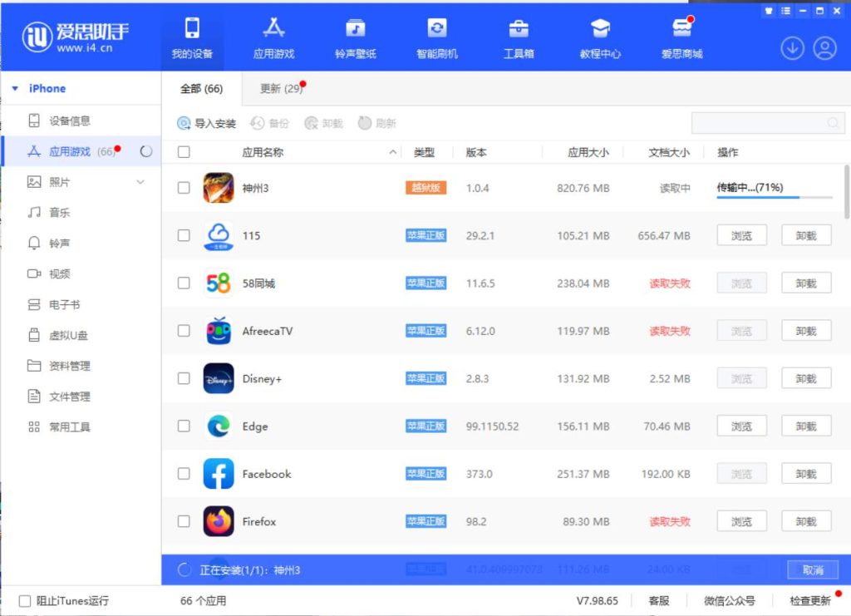The width and height of the screenshot is (851, 616).
Task: Switch to the 更新 (29) tab
Action: click(281, 89)
